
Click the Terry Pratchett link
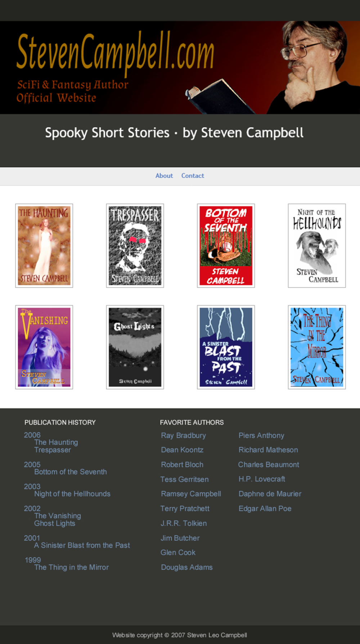pos(185,509)
